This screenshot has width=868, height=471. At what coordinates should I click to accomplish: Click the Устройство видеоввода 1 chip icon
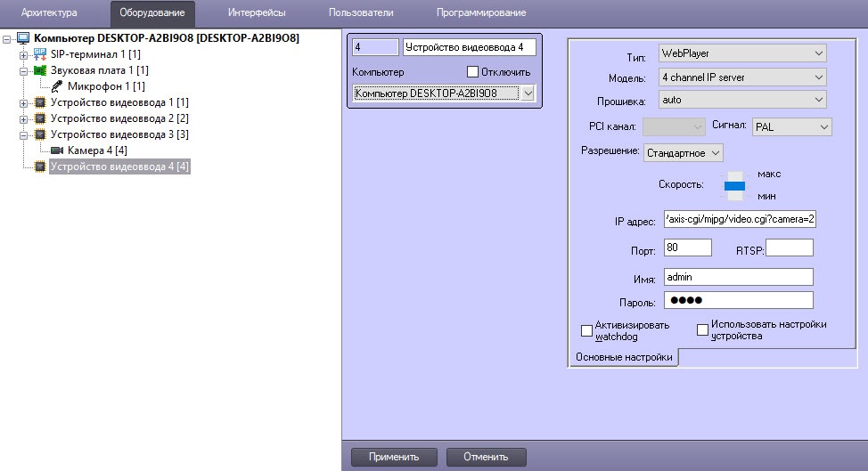(x=39, y=102)
